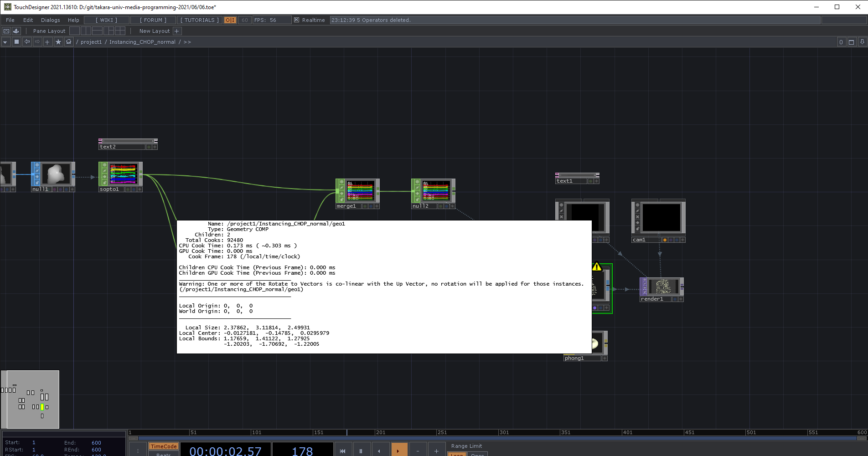The height and width of the screenshot is (456, 868).
Task: Jump to timeline start with rewind button
Action: (x=343, y=451)
